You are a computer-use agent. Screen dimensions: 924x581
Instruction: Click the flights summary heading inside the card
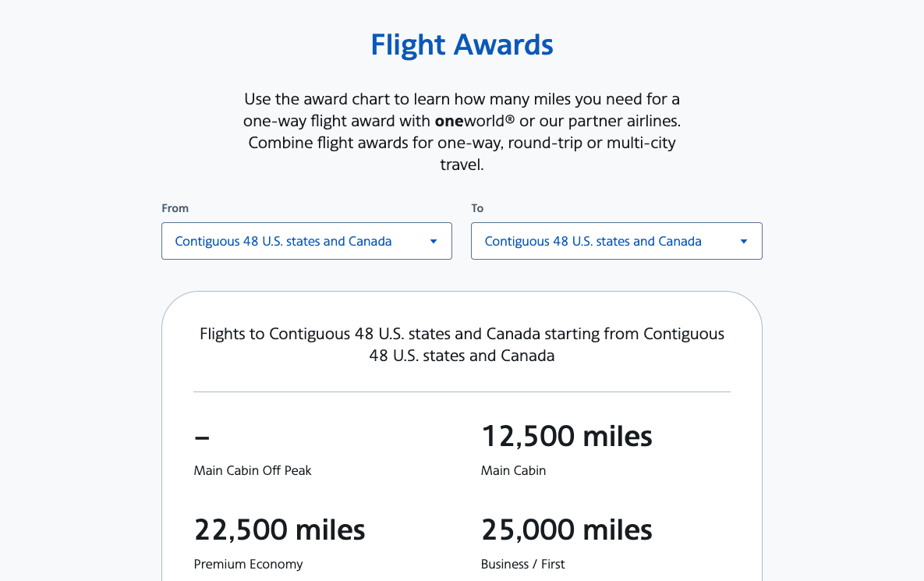click(462, 345)
